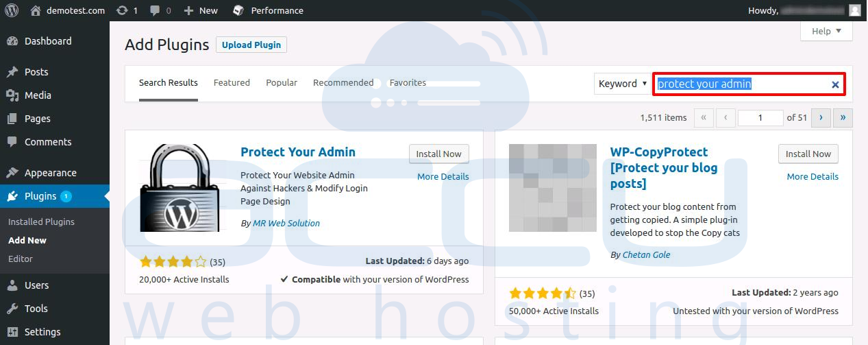This screenshot has width=868, height=345.
Task: Click the Plugins plug icon
Action: pos(12,196)
